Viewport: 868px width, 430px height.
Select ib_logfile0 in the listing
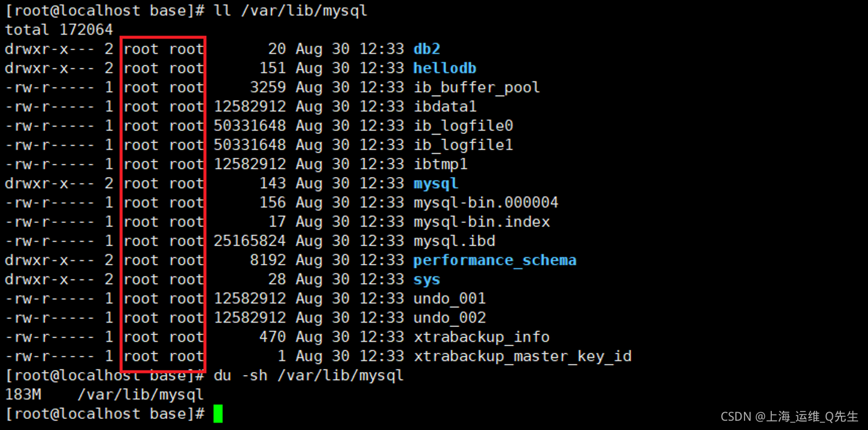[x=463, y=126]
